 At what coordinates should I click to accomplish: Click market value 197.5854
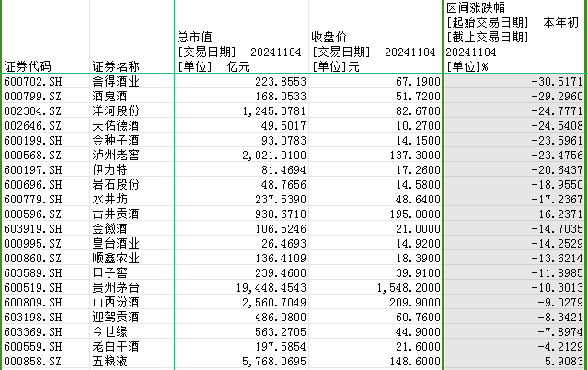pos(241,347)
